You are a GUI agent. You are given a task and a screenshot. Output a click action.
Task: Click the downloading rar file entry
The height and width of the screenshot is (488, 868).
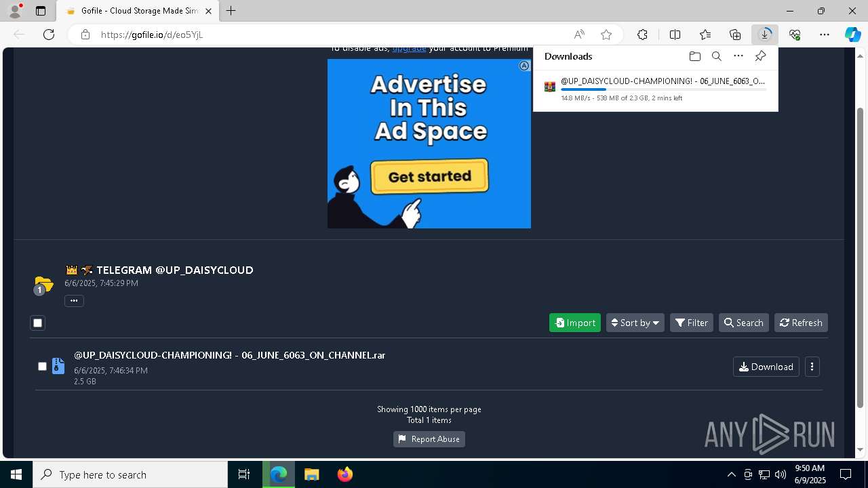click(655, 89)
